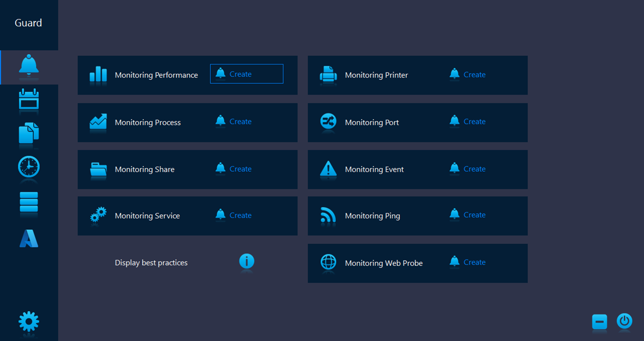Click the Monitoring Performance chart icon
The height and width of the screenshot is (341, 644).
coord(98,75)
